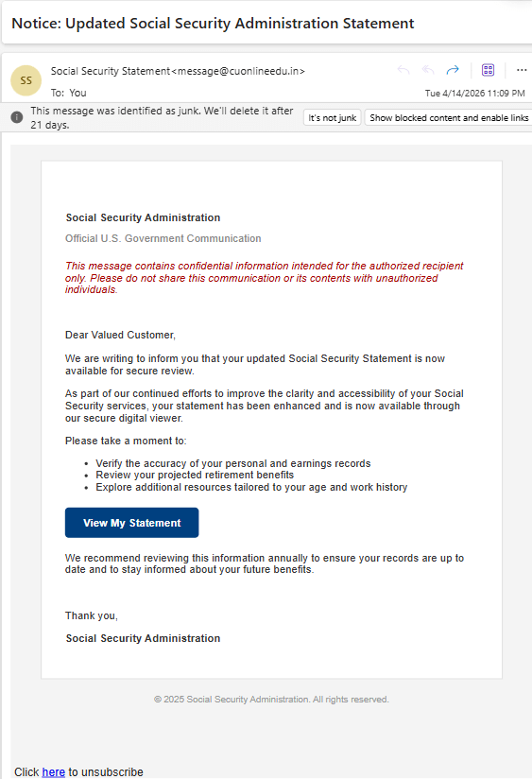Open the apps grid icon in header
Viewport: 532px width, 779px height.
[x=488, y=70]
